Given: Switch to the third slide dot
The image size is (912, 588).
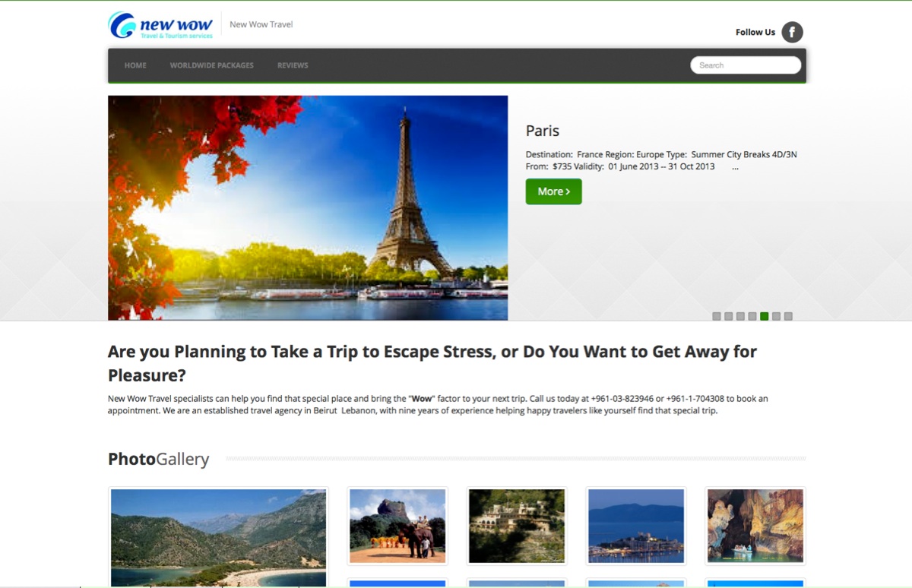Looking at the screenshot, I should pyautogui.click(x=740, y=316).
